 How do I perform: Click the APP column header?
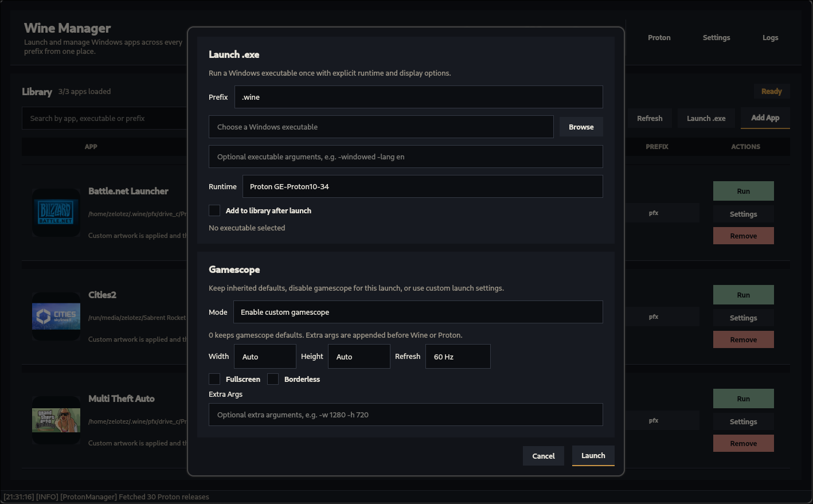pos(91,147)
